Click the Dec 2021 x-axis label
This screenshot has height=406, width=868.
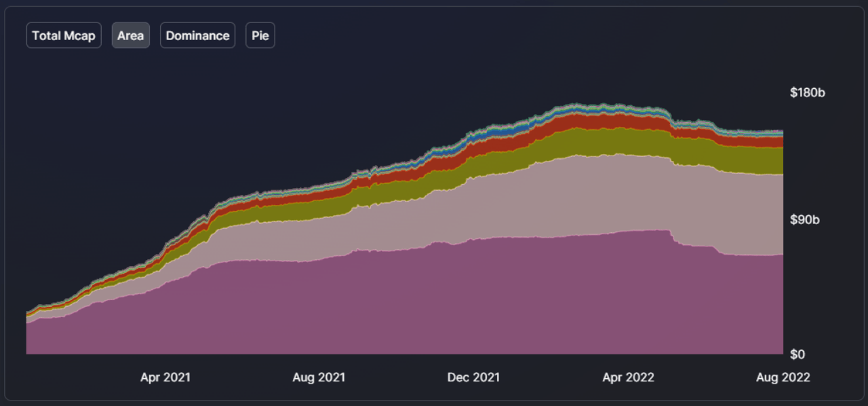(473, 377)
